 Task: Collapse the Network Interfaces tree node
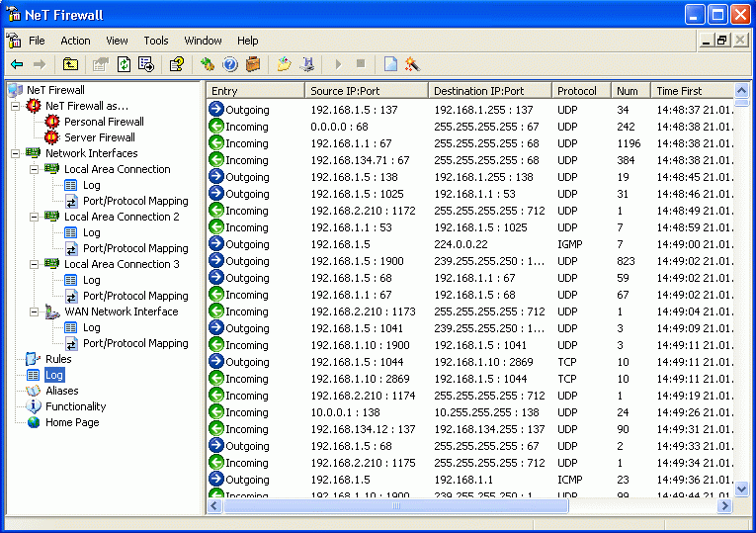coord(15,153)
